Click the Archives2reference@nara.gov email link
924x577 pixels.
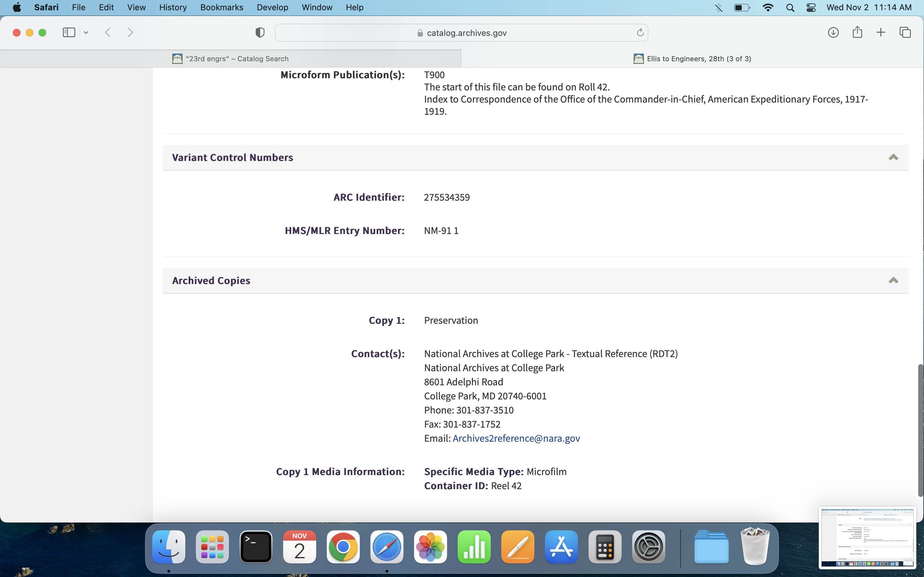tap(516, 438)
